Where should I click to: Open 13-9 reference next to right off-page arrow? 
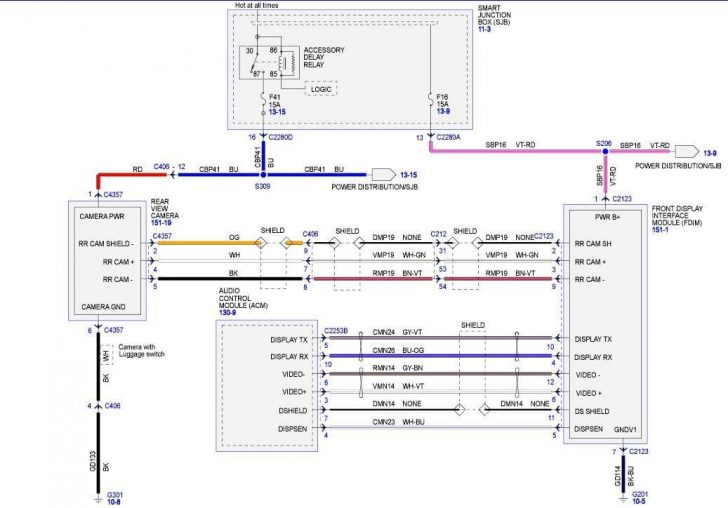point(710,153)
